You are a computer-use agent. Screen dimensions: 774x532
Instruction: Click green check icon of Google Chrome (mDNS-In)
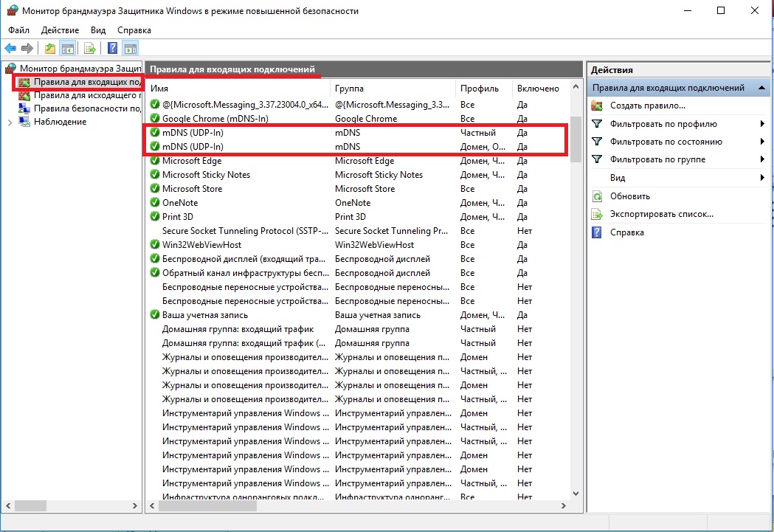click(x=155, y=119)
